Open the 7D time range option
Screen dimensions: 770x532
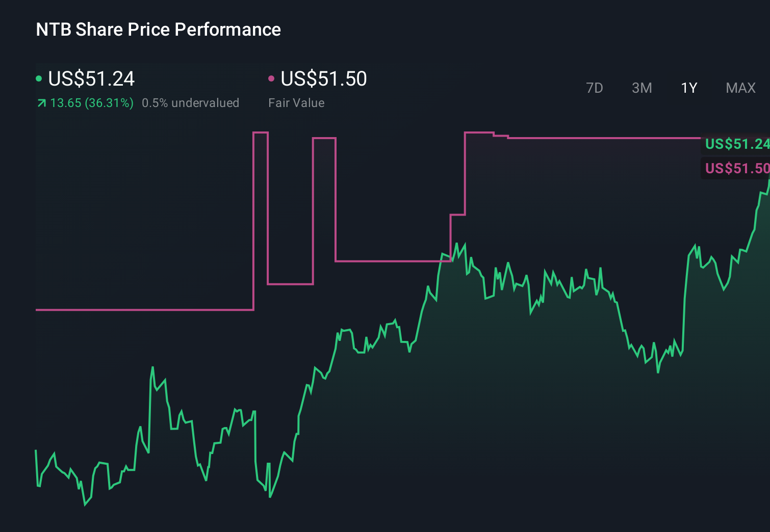pos(595,88)
